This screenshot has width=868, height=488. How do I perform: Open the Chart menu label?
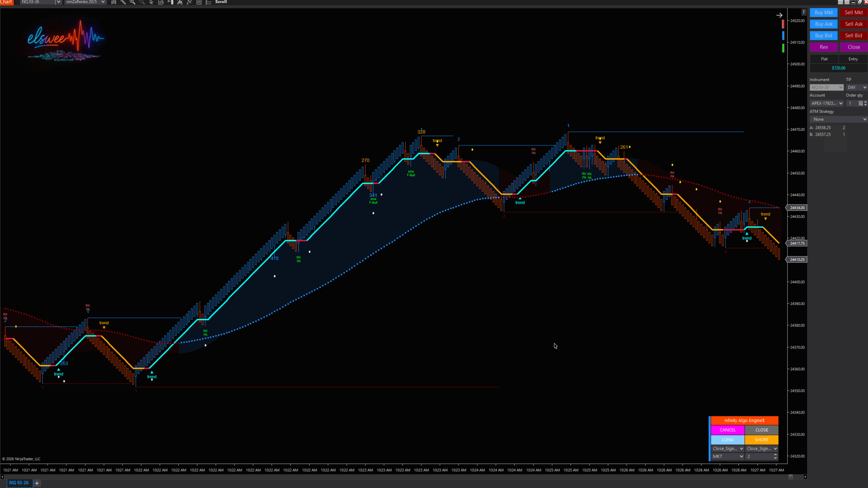pyautogui.click(x=6, y=2)
